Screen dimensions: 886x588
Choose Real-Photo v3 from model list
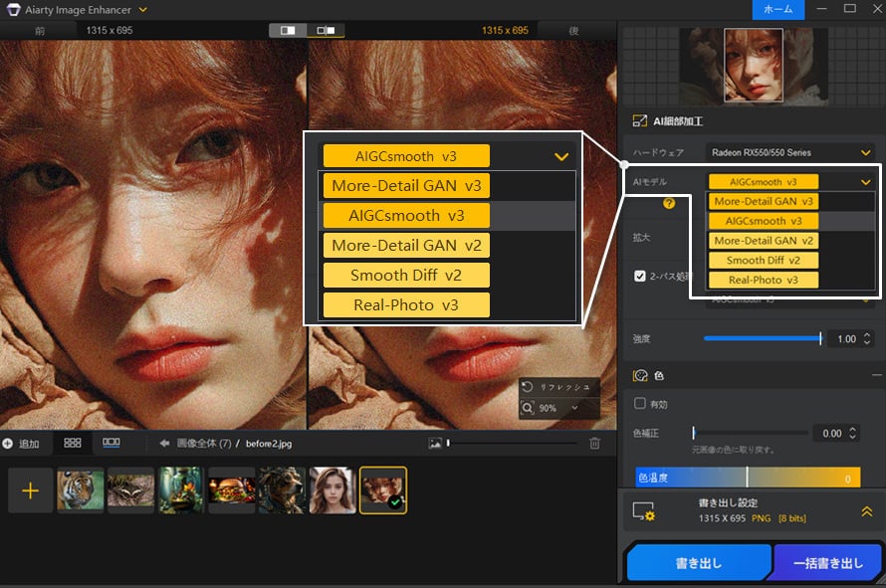pyautogui.click(x=764, y=280)
